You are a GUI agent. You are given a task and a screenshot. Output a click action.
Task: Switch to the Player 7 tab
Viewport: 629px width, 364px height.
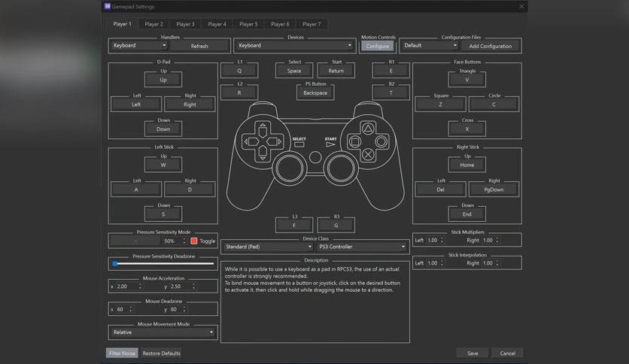311,24
